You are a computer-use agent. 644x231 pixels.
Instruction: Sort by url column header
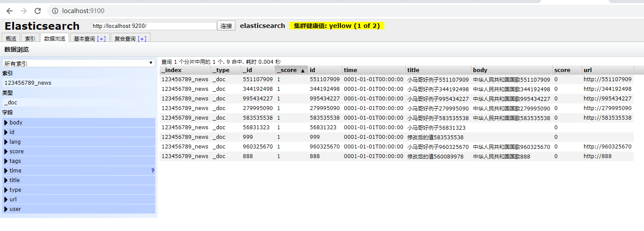tap(608, 70)
